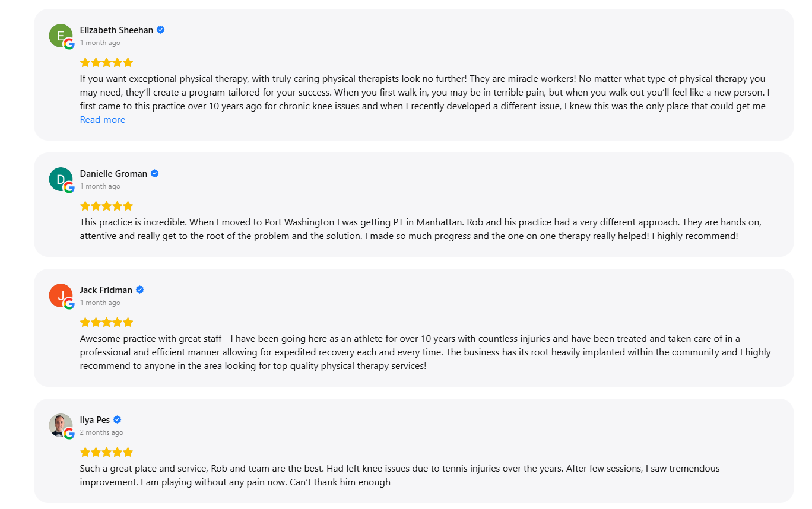Open Ilya Pes reviewer name

pos(95,419)
